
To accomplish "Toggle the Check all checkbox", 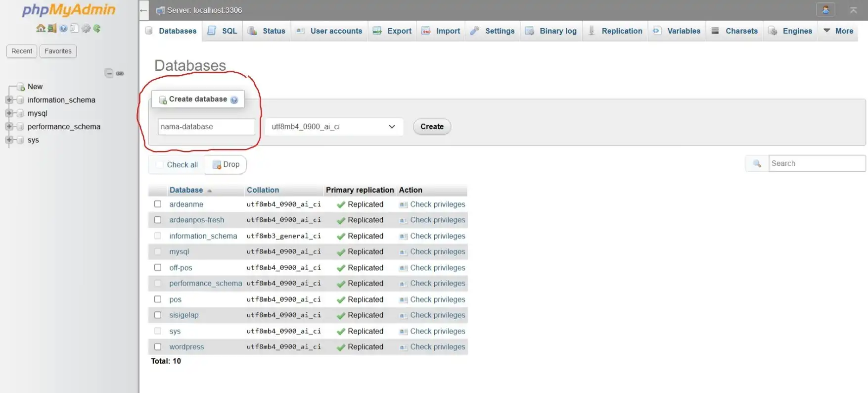I will coord(159,164).
